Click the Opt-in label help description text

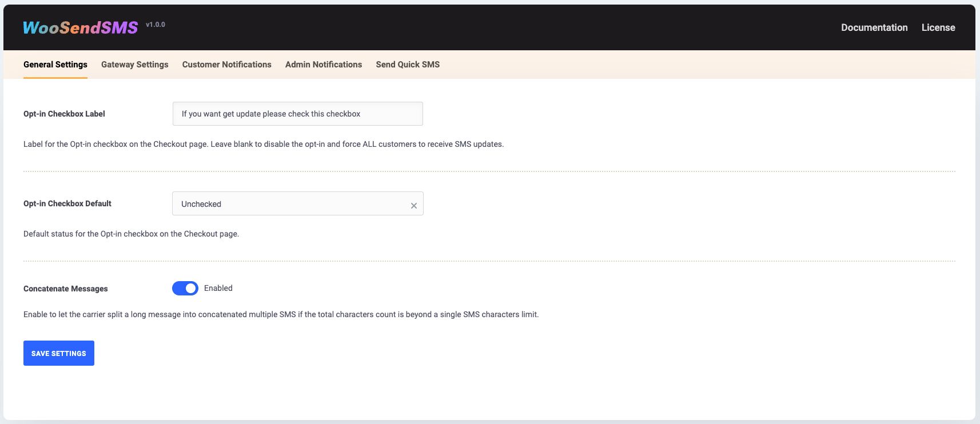(263, 144)
